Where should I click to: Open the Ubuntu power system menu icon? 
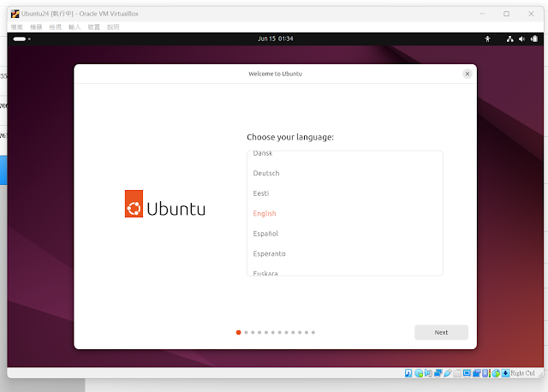pos(534,39)
